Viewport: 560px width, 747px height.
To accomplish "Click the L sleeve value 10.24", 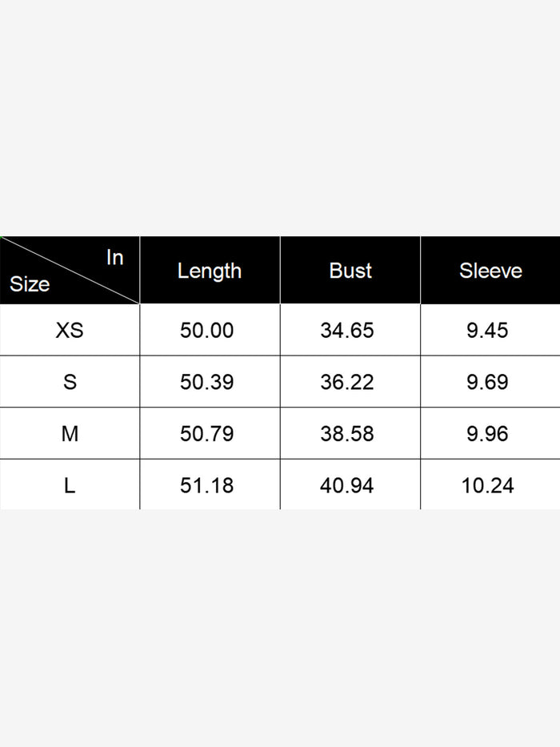I will coord(487,485).
